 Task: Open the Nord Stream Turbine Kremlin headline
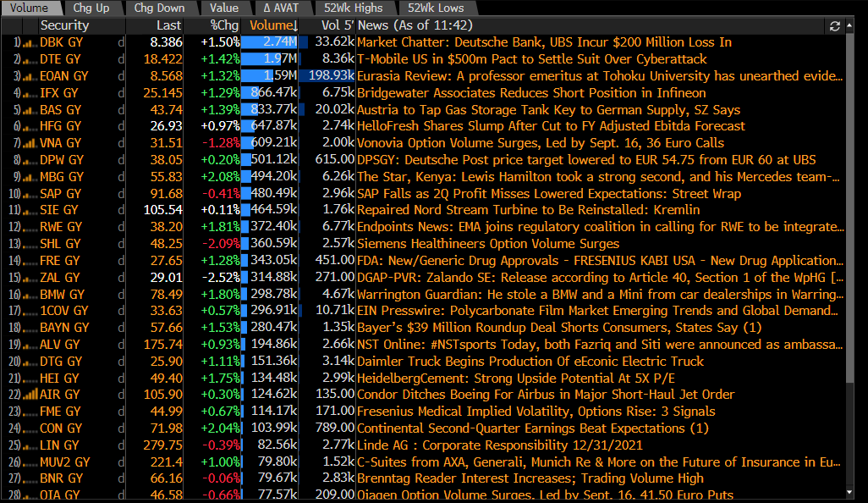[x=529, y=211]
